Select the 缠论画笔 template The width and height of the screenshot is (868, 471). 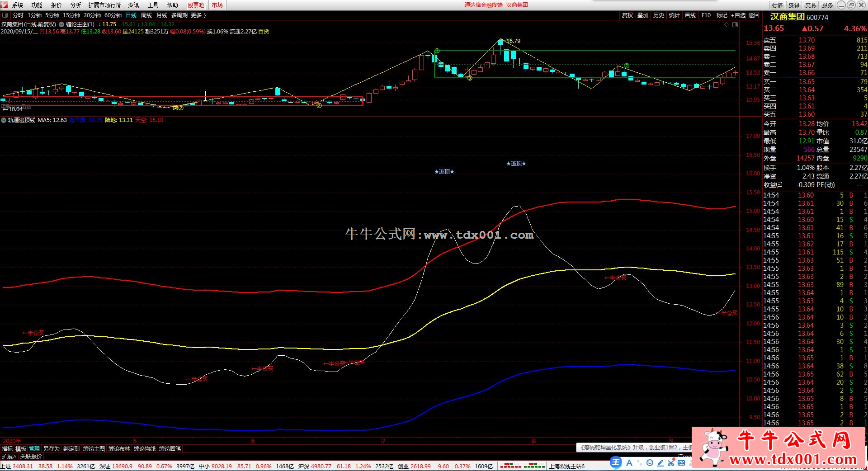coord(170,449)
